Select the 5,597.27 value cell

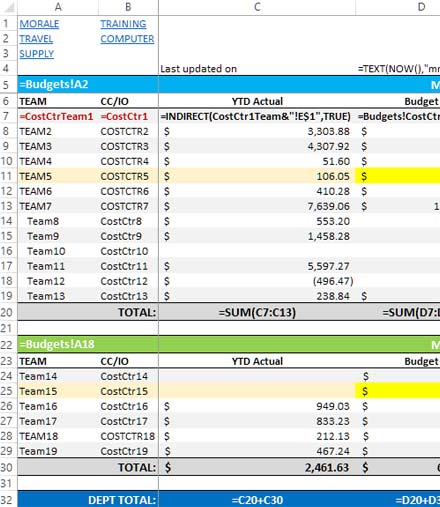[x=257, y=266]
